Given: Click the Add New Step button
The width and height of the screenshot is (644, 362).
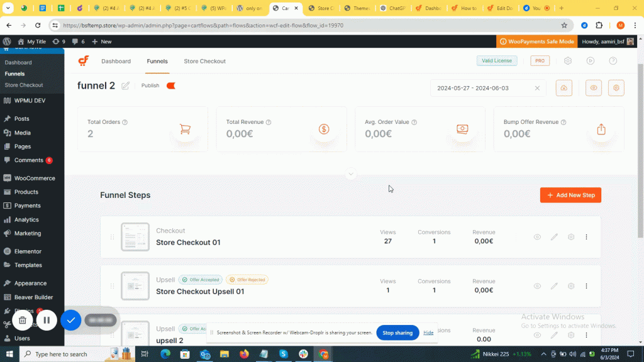Looking at the screenshot, I should coord(570,195).
